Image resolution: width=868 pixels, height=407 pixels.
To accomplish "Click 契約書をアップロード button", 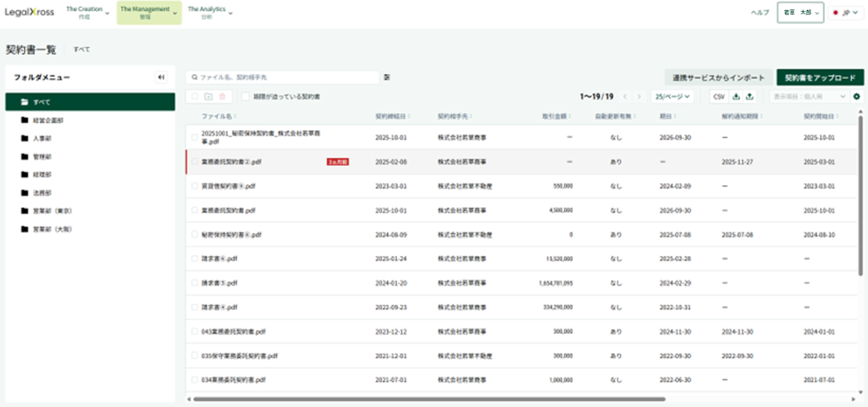I will [820, 78].
